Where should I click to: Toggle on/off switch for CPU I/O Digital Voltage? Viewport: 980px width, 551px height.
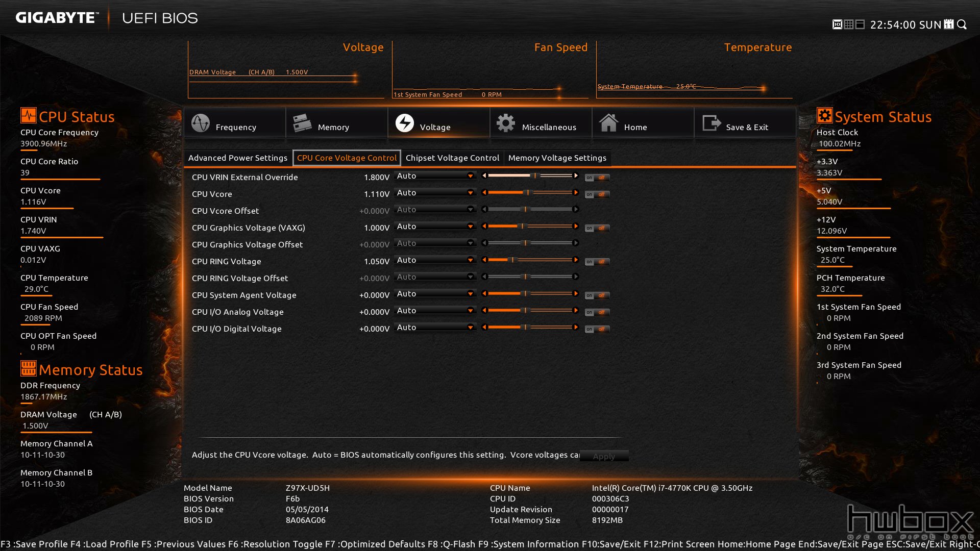597,329
